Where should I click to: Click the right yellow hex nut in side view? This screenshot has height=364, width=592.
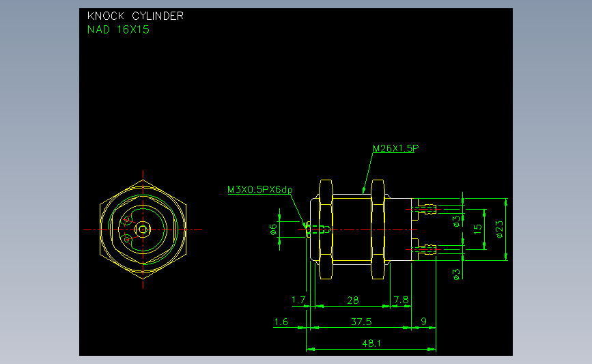pyautogui.click(x=378, y=229)
